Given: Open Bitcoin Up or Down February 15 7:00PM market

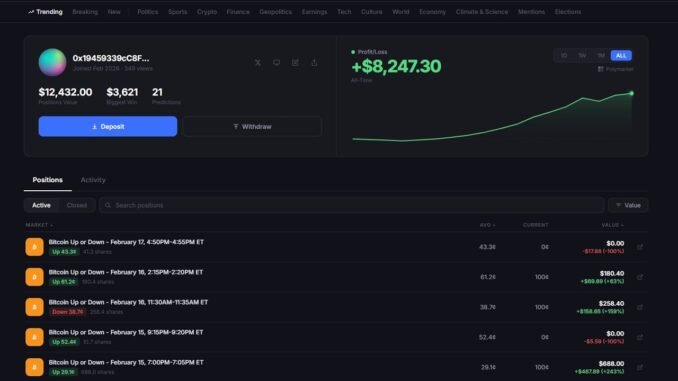Looking at the screenshot, I should tap(126, 362).
